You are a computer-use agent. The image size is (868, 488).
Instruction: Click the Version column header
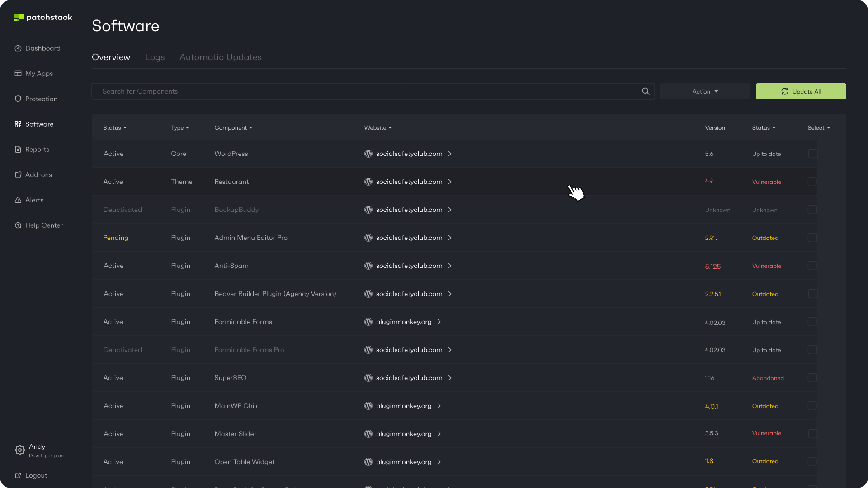coord(715,128)
